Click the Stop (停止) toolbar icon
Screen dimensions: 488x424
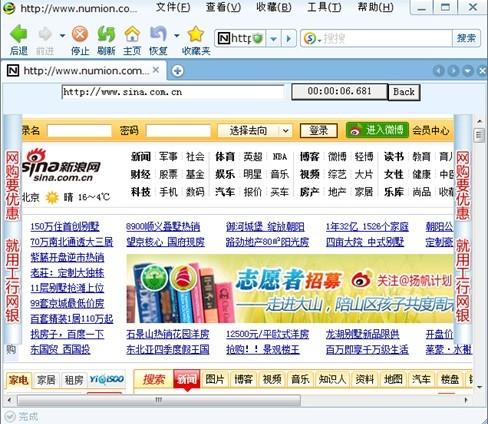click(80, 34)
